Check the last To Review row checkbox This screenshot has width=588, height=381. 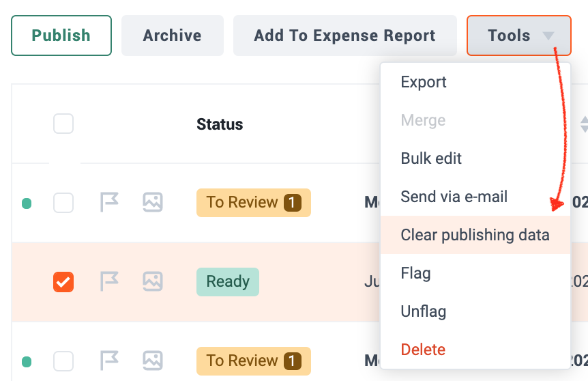pos(63,361)
